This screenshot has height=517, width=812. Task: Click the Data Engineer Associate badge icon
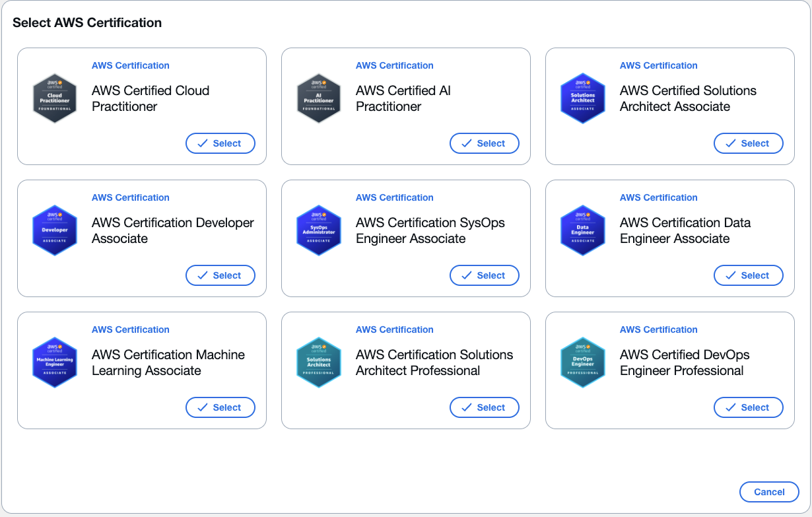point(583,230)
